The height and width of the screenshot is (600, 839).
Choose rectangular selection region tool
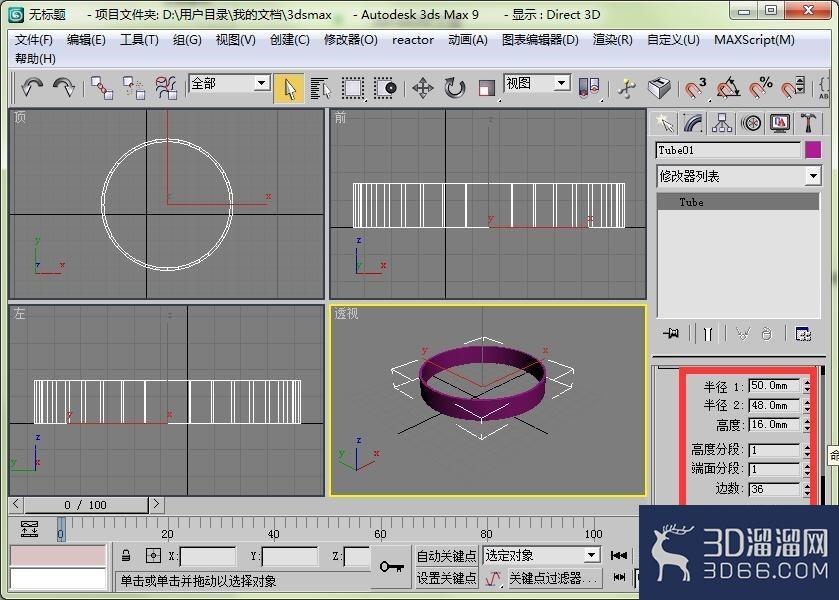353,88
